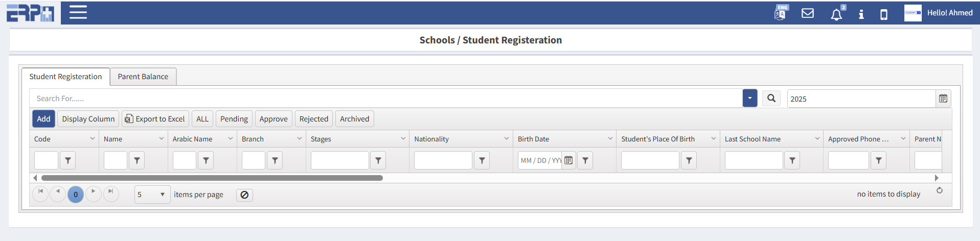The image size is (980, 241).
Task: Open the mail envelope icon
Action: 808,13
